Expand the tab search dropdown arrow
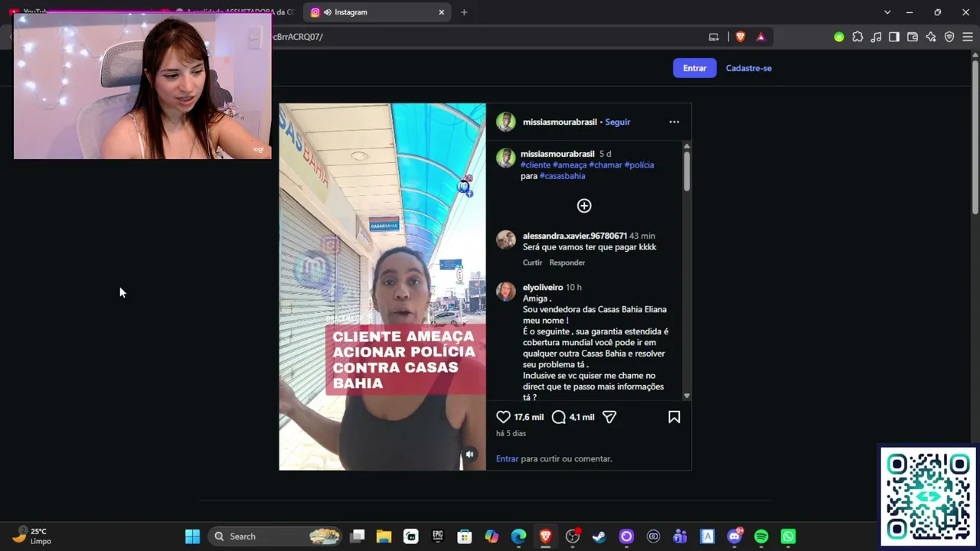This screenshot has height=551, width=980. [x=887, y=12]
